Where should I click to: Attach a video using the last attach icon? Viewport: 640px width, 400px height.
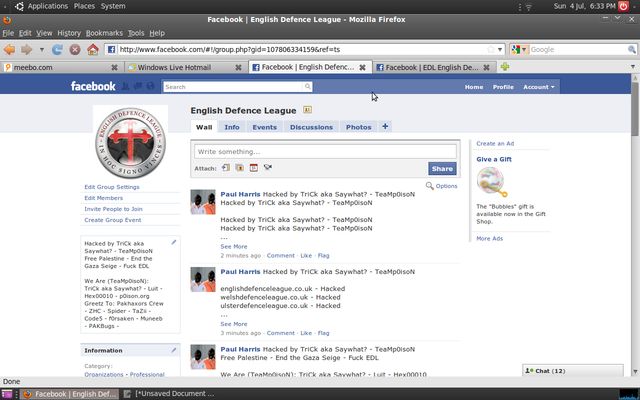(x=268, y=168)
